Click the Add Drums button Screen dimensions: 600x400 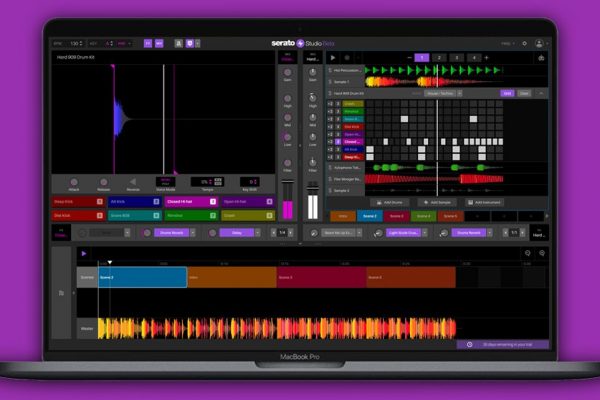[x=390, y=202]
